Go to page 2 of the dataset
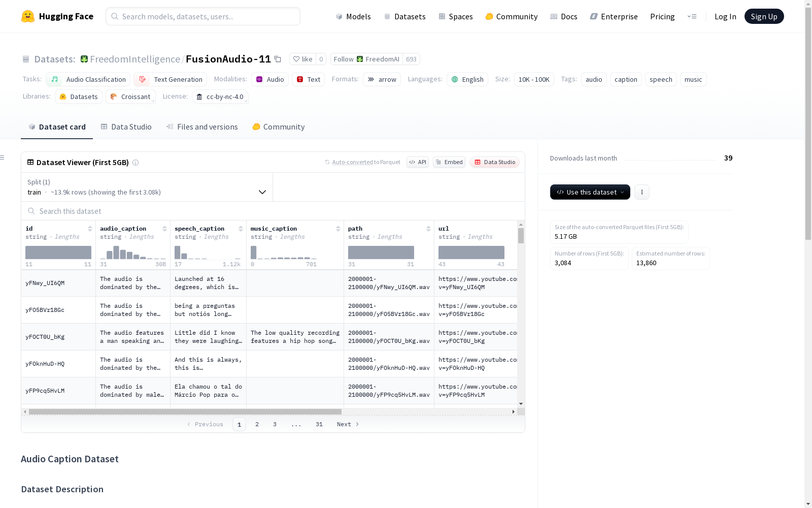This screenshot has width=812, height=508. point(257,424)
